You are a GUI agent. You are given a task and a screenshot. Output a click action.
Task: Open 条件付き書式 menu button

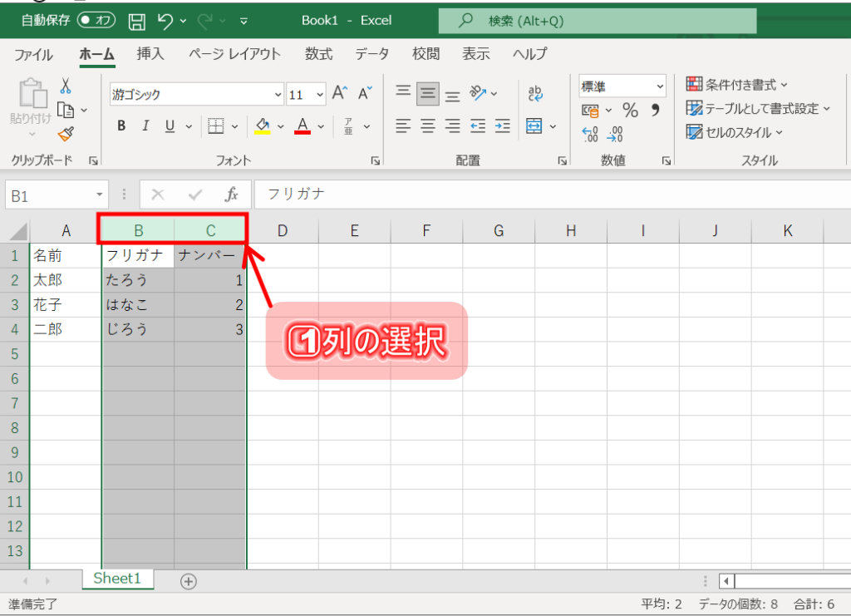[736, 84]
